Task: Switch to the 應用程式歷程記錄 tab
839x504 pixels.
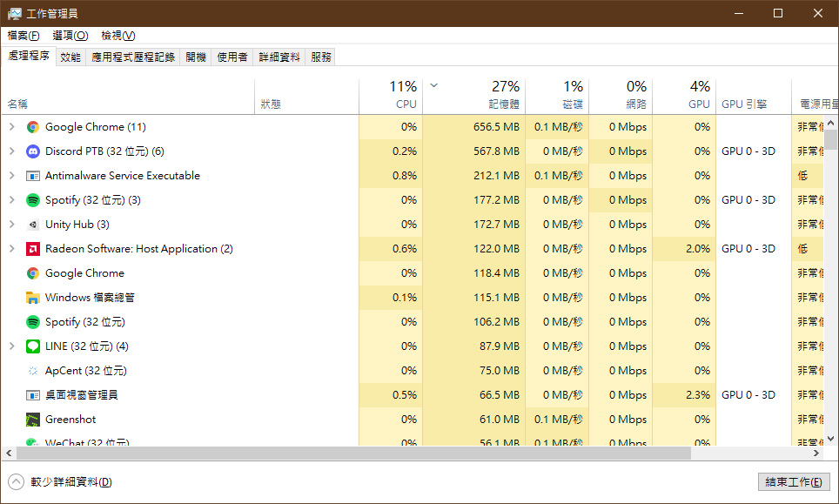Action: pos(133,57)
